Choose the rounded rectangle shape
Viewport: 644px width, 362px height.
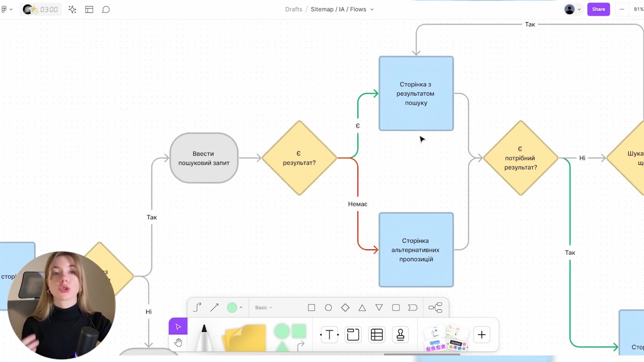pos(396,308)
